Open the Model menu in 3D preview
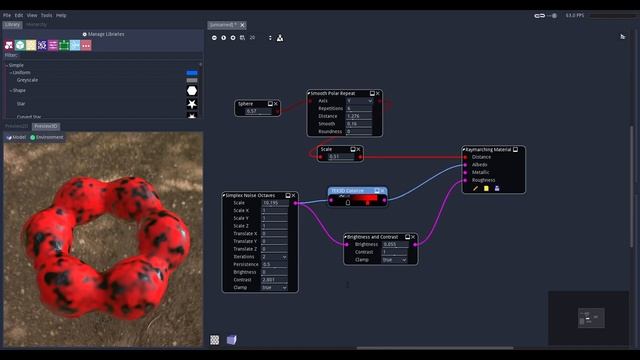The height and width of the screenshot is (360, 640). (x=16, y=138)
